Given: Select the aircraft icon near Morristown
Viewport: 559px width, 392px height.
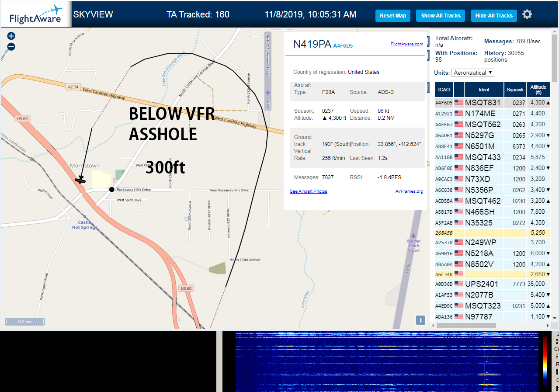Looking at the screenshot, I should [80, 179].
